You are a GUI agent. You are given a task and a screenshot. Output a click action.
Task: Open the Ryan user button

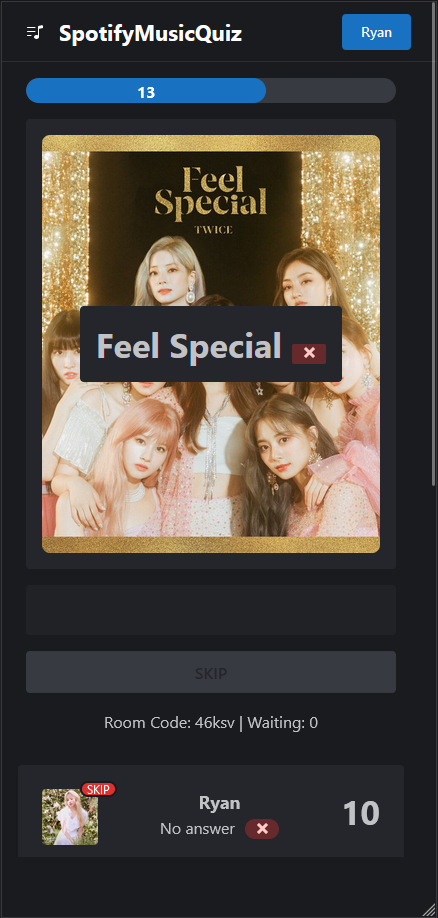pos(377,32)
